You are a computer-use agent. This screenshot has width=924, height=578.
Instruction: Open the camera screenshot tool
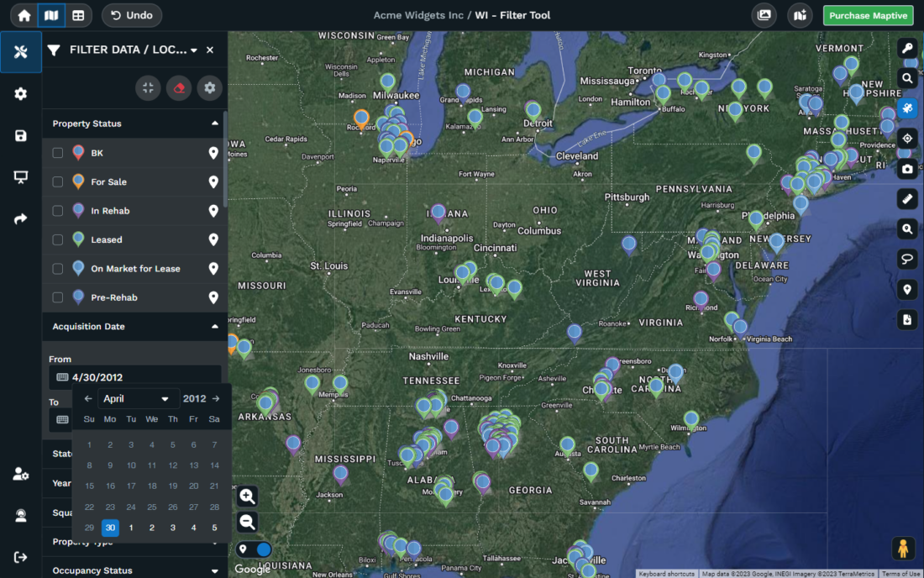(907, 169)
